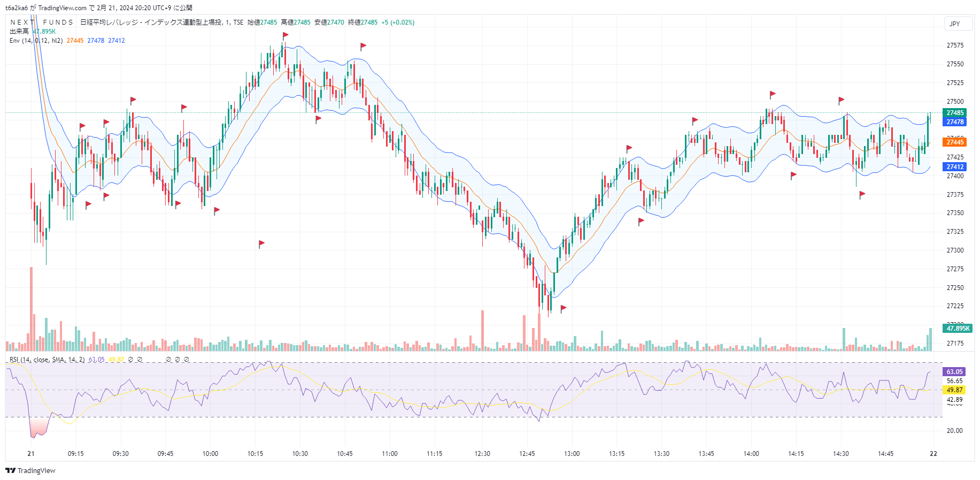Click the red flag above the 14:30 candles
980x480 pixels.
[x=841, y=100]
